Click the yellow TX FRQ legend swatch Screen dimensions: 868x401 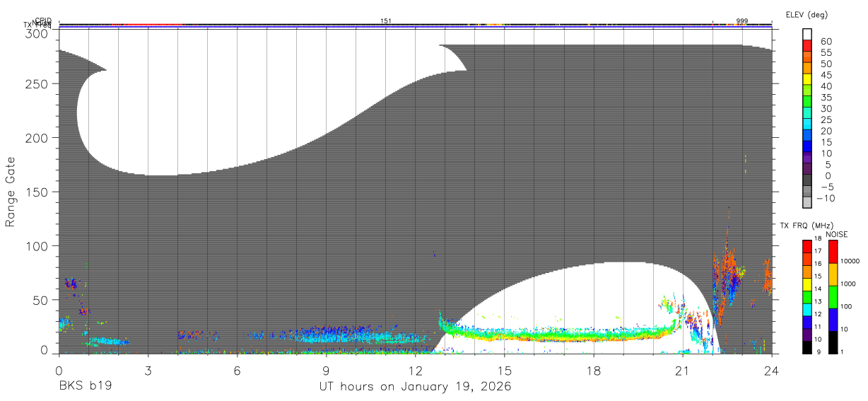[x=807, y=286]
